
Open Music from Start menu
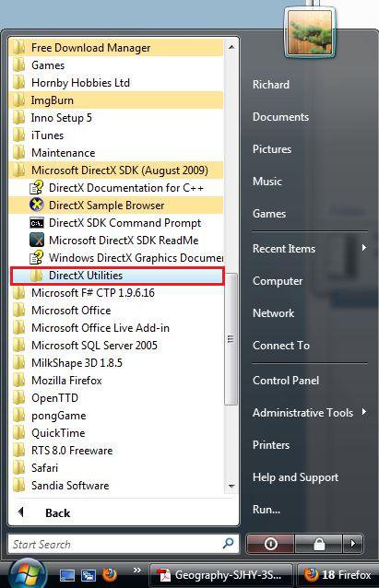click(x=267, y=182)
